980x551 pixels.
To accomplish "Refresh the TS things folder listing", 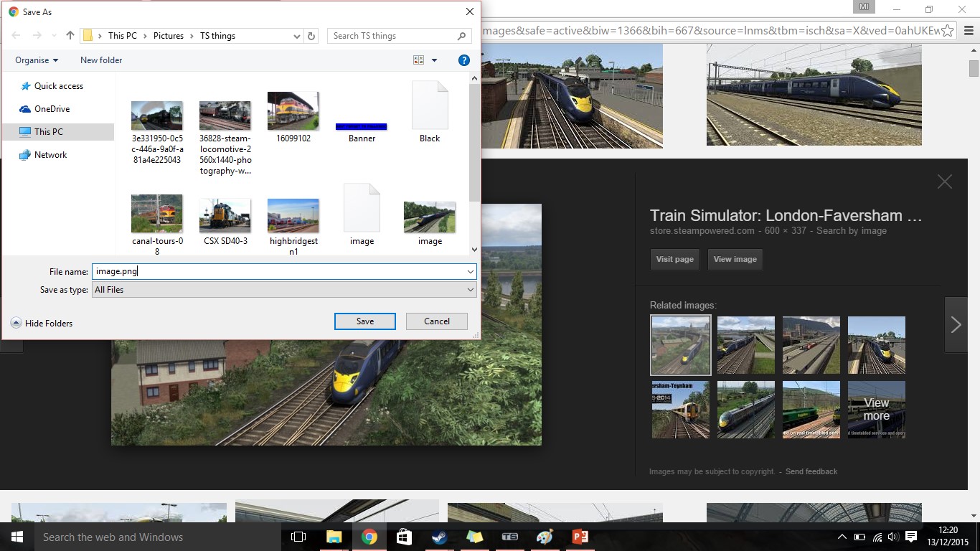I will (311, 36).
